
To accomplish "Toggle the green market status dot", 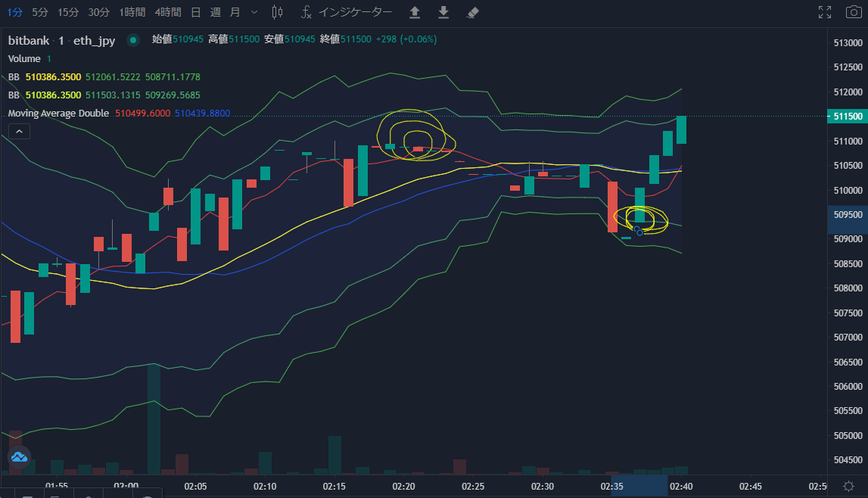I will pos(133,40).
